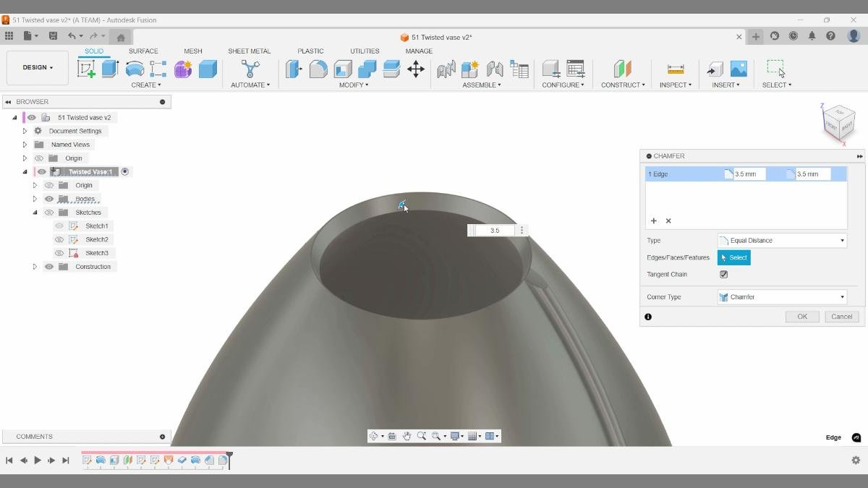
Task: Hide the Bodies folder
Action: [x=48, y=199]
